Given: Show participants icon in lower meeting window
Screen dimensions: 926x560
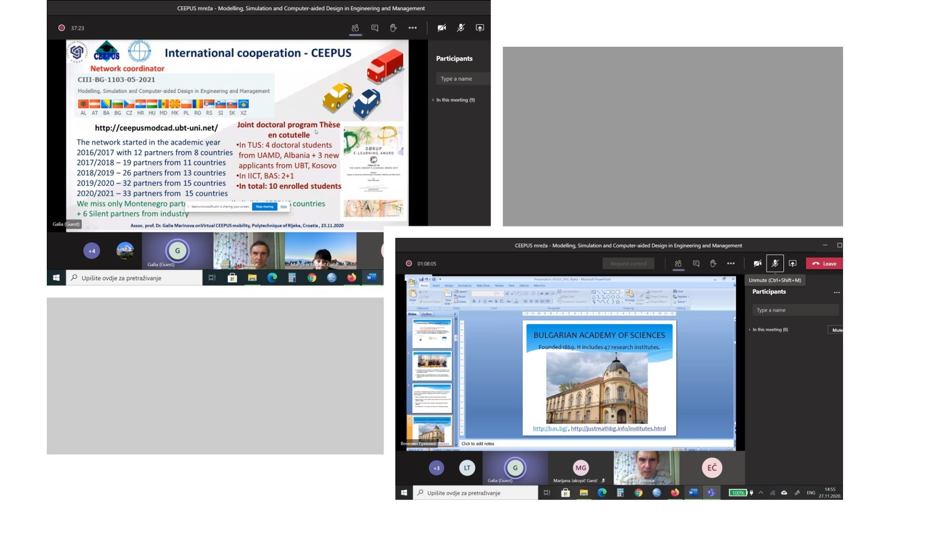Looking at the screenshot, I should 678,264.
